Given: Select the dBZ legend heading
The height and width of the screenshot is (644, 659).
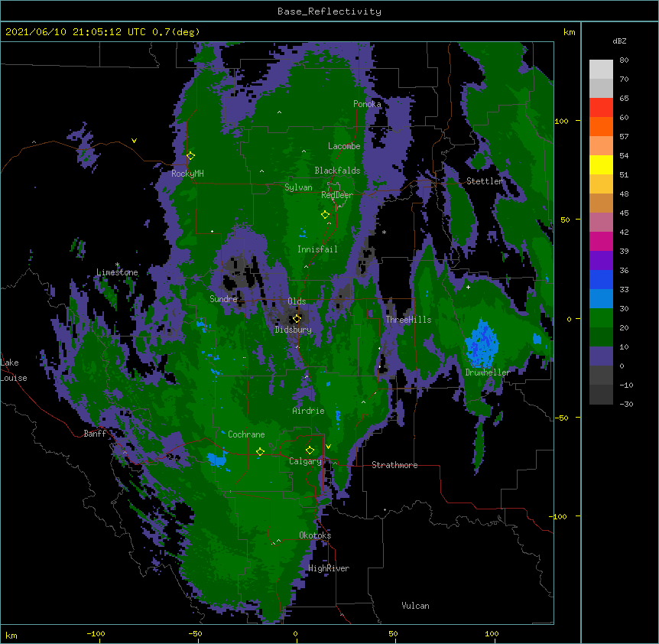Looking at the screenshot, I should (619, 41).
